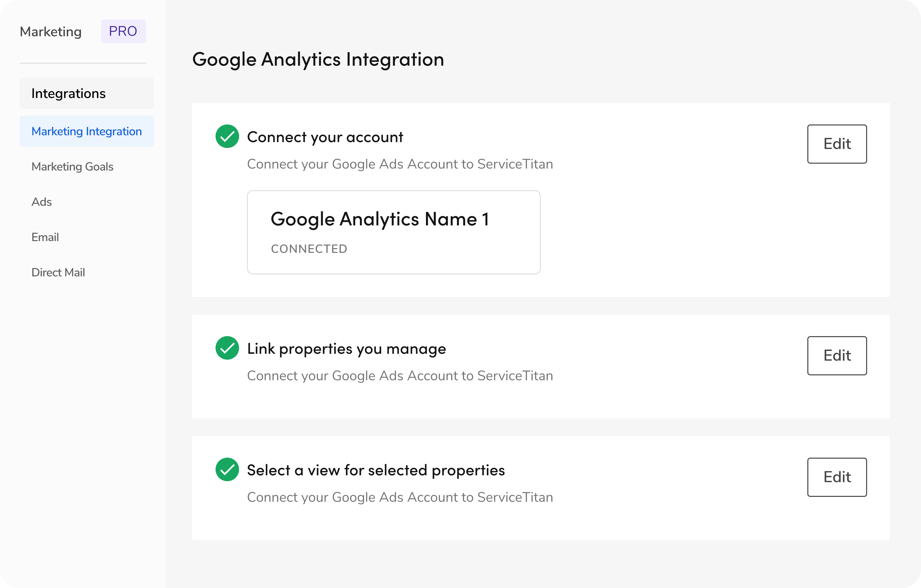Click the PRO badge
The height and width of the screenshot is (588, 921).
coord(123,31)
